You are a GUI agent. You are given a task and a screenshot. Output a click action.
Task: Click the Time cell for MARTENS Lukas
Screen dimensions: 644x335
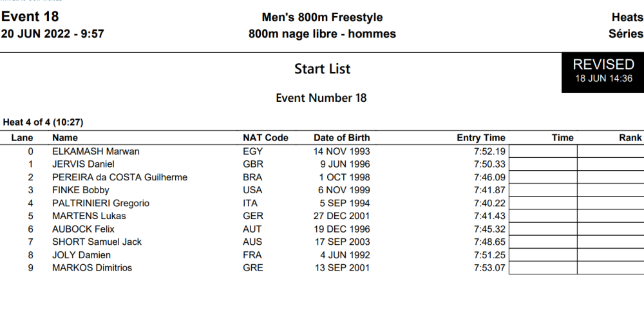(543, 216)
